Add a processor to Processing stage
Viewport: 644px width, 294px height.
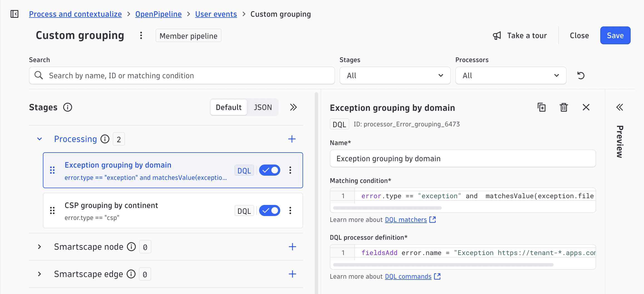[x=292, y=139]
